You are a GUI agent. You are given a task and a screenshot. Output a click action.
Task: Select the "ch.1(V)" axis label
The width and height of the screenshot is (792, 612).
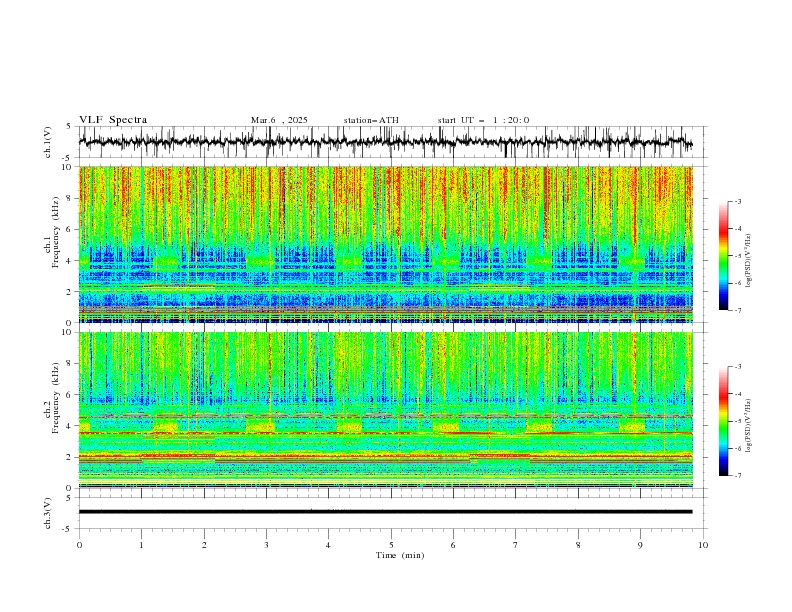[48, 142]
